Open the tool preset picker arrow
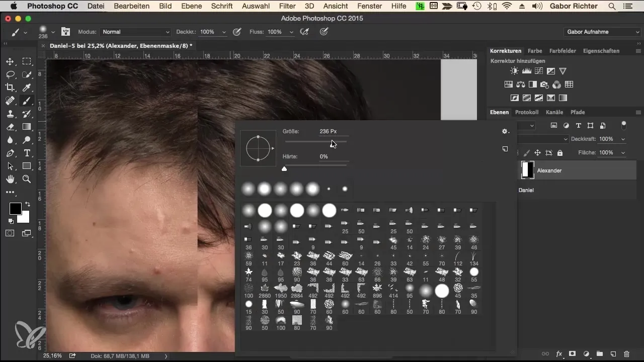 (x=25, y=32)
